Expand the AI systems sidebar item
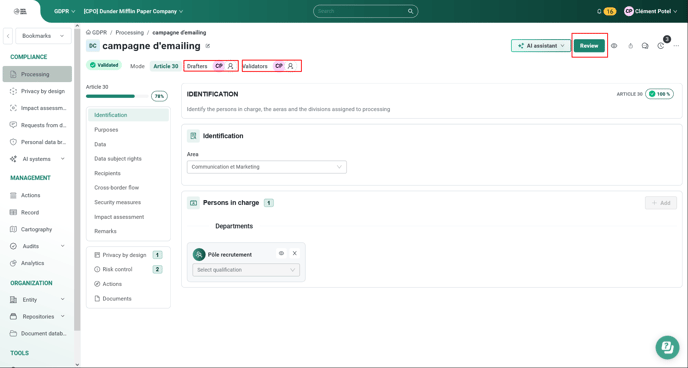This screenshot has height=368, width=688. click(37, 159)
